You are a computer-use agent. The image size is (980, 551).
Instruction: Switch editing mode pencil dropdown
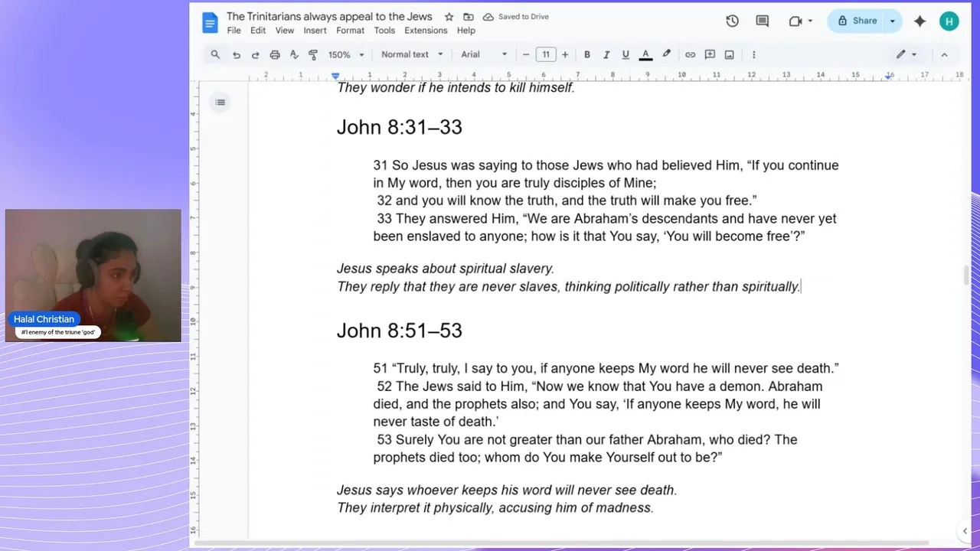point(906,54)
